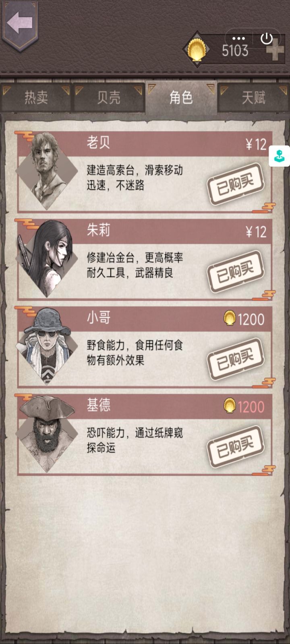Screen dimensions: 290x644
Task: Select 小哥 portrait with bucket hat
Action: pos(47,346)
